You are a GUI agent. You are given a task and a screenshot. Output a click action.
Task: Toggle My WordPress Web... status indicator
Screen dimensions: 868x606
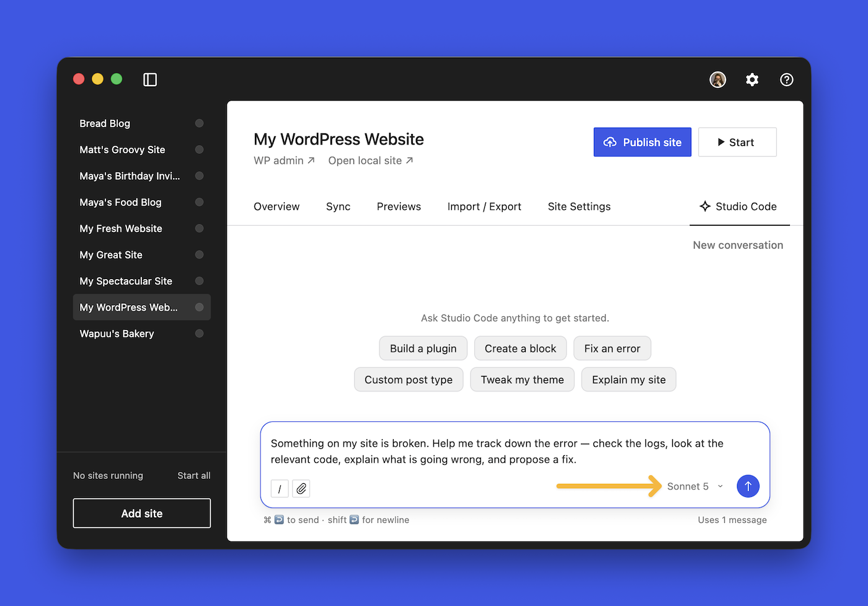tap(199, 307)
